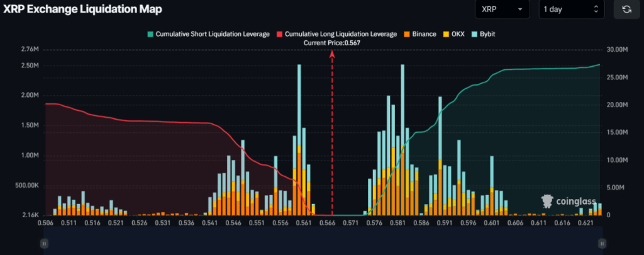Toggle Cumulative Short Liquidation Leverage legend

[209, 34]
